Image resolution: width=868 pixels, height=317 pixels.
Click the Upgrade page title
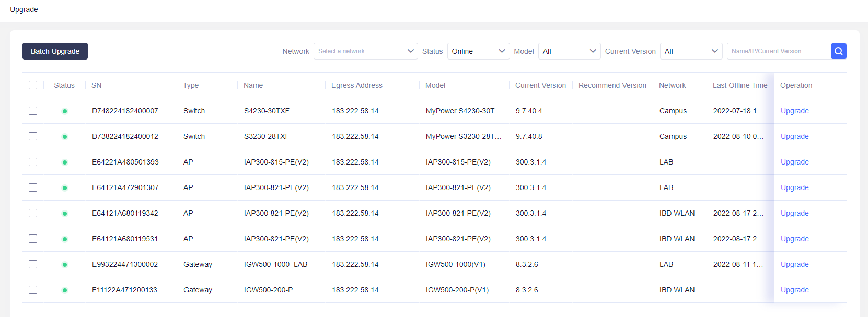[x=24, y=9]
